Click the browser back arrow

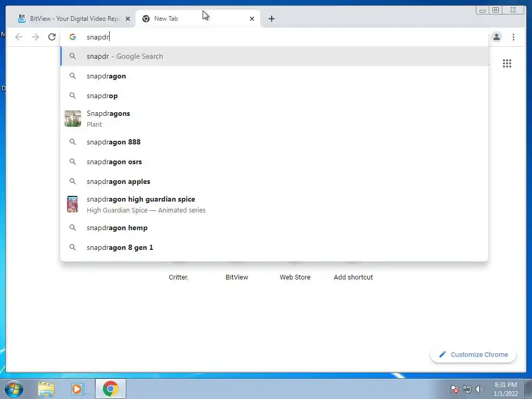[19, 37]
